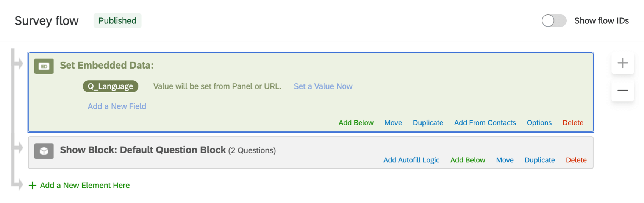644x203 pixels.
Task: Click Add Below on the Default Question Block
Action: [467, 160]
